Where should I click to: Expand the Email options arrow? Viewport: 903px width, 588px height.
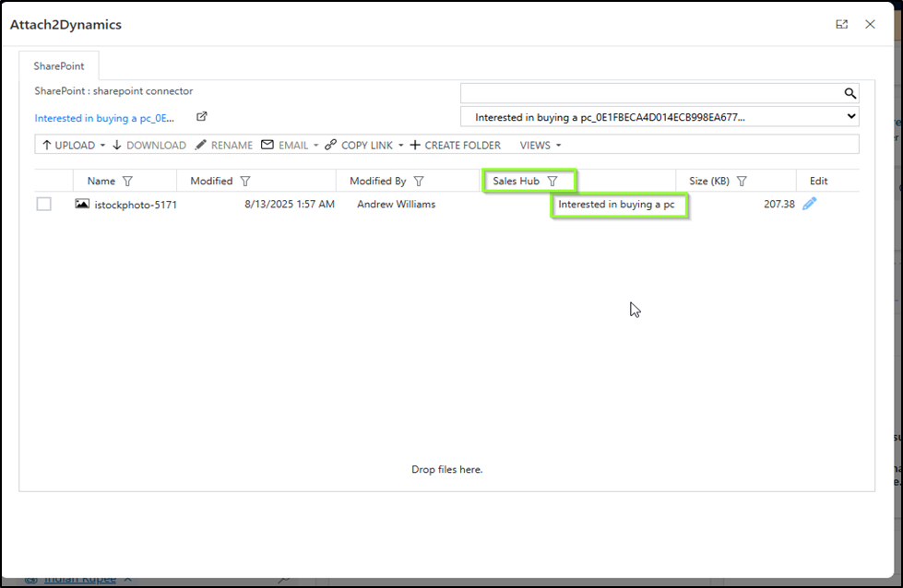tap(315, 146)
